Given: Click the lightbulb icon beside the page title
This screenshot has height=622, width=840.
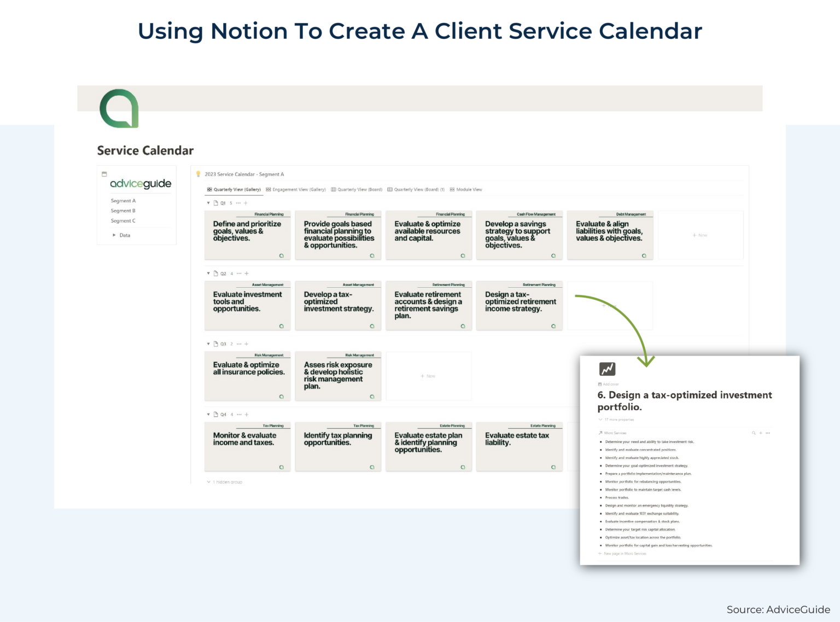Looking at the screenshot, I should pos(199,174).
